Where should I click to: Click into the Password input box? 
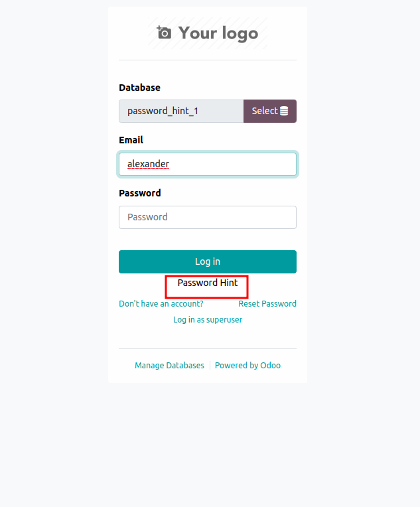click(207, 217)
